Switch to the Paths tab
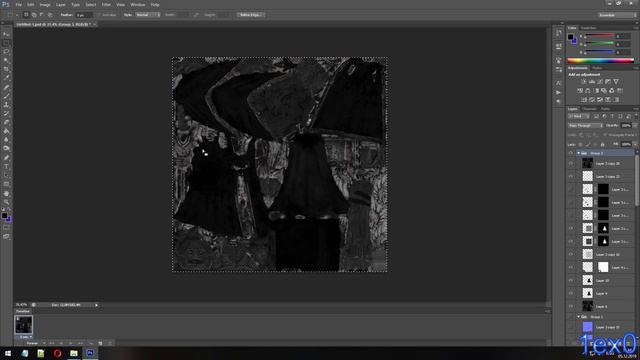This screenshot has height=360, width=640. (x=606, y=109)
